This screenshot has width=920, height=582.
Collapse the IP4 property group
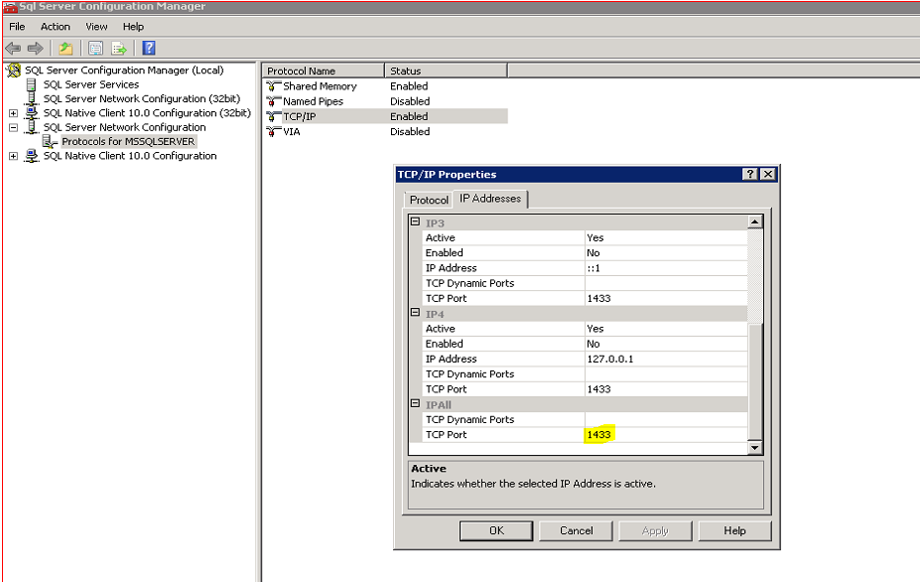(x=415, y=313)
